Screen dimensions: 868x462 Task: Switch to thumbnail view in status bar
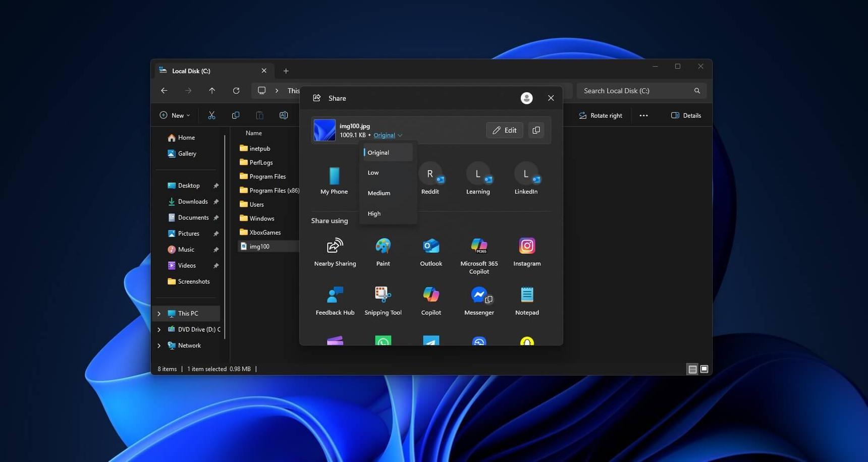703,369
